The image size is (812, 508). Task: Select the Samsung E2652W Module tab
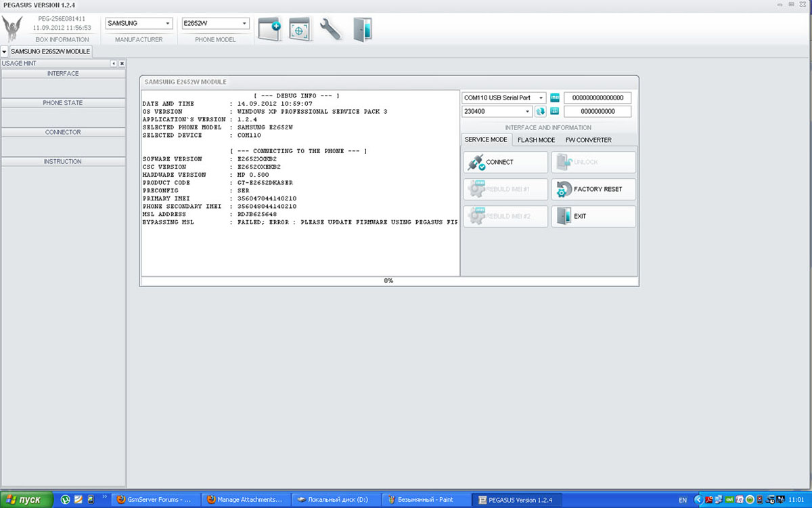[x=50, y=51]
